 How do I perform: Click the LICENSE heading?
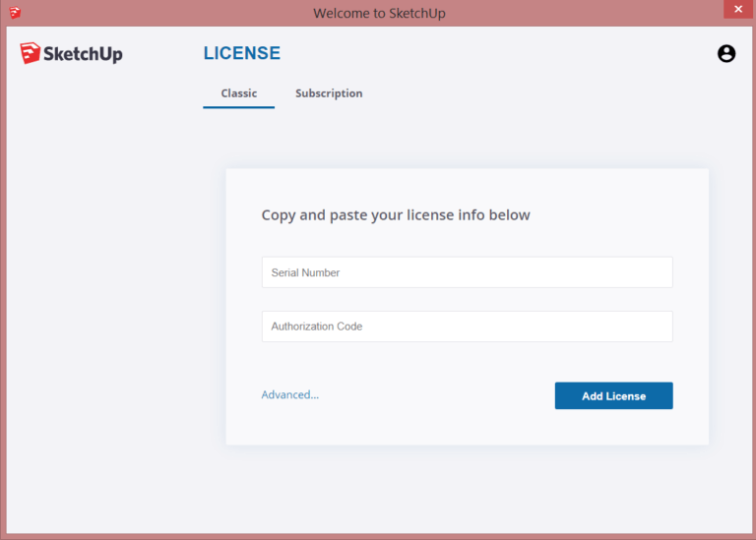pos(241,54)
